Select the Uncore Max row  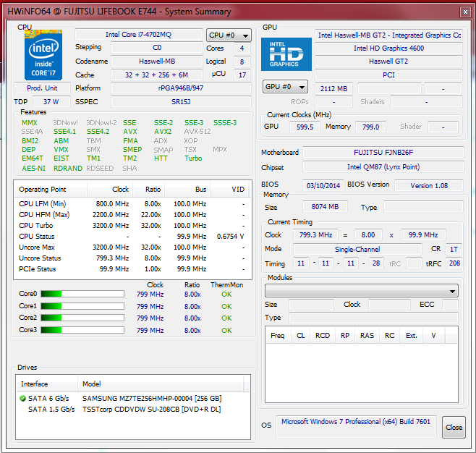(x=132, y=247)
